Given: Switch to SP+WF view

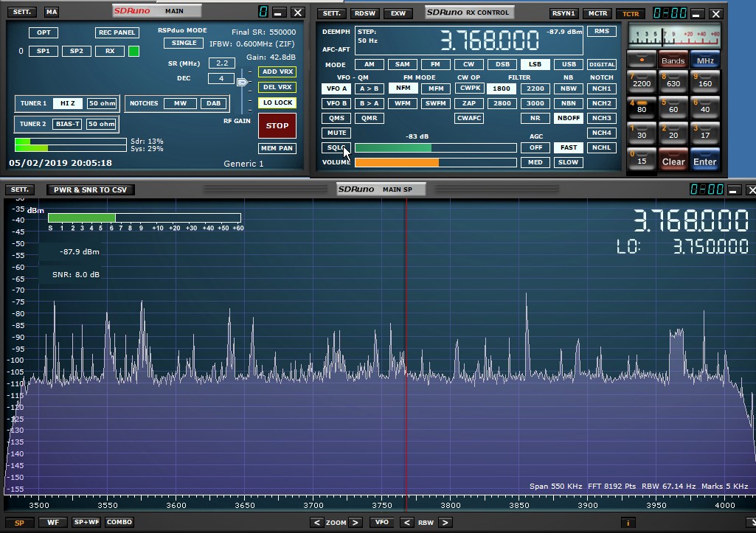Looking at the screenshot, I should tap(86, 523).
